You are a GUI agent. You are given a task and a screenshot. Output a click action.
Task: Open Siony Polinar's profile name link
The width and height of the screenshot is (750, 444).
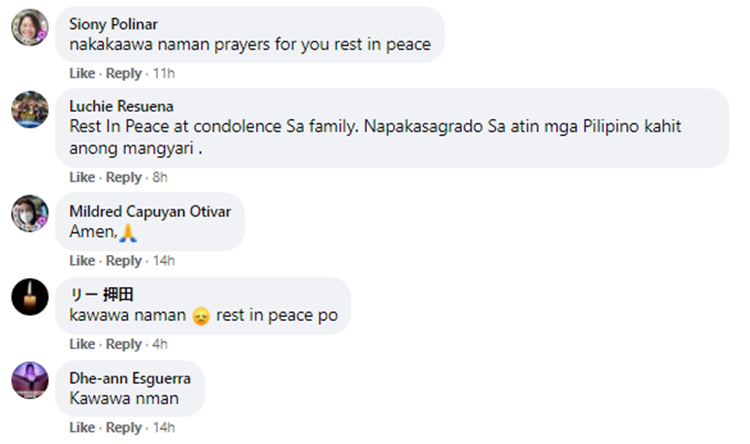click(x=113, y=24)
